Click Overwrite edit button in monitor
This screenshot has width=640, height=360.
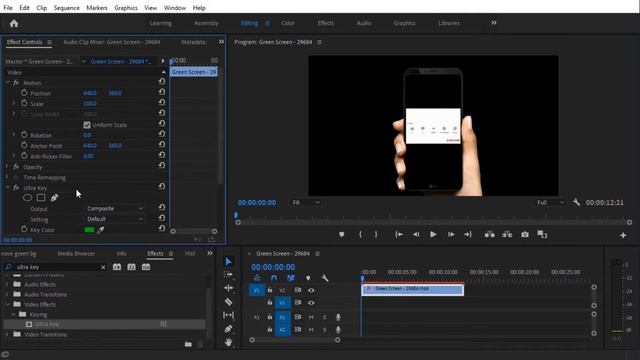coord(507,234)
